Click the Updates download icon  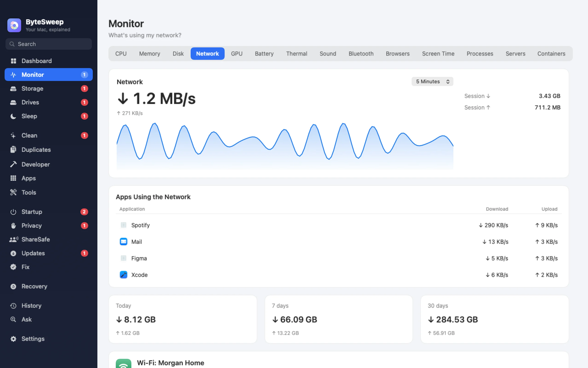pyautogui.click(x=13, y=253)
